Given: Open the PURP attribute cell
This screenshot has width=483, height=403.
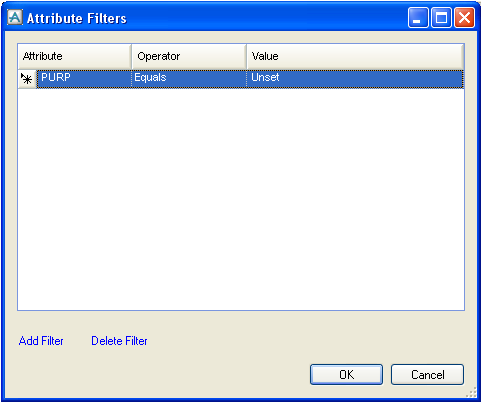Looking at the screenshot, I should (x=84, y=79).
